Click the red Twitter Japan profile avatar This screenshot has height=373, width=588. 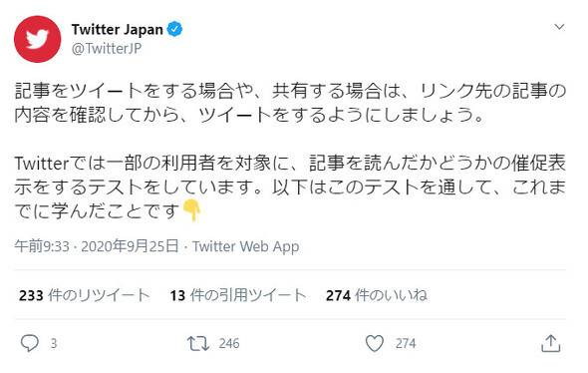click(x=37, y=39)
